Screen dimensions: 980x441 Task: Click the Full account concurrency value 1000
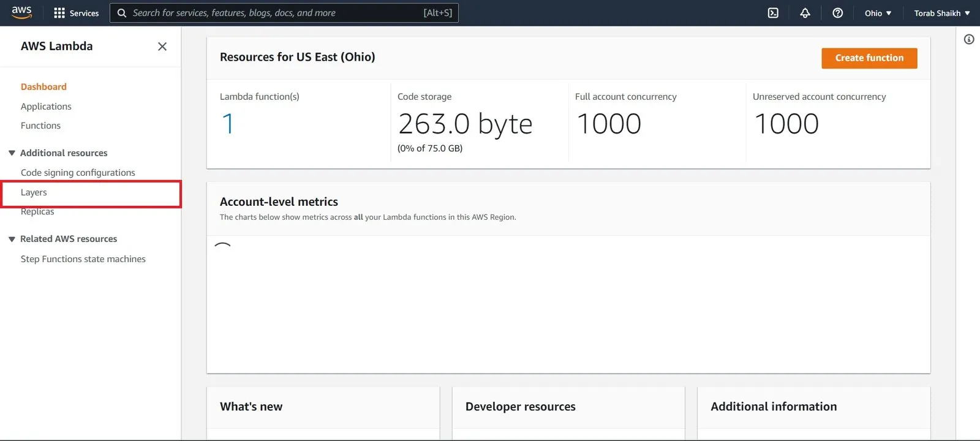[x=609, y=124]
